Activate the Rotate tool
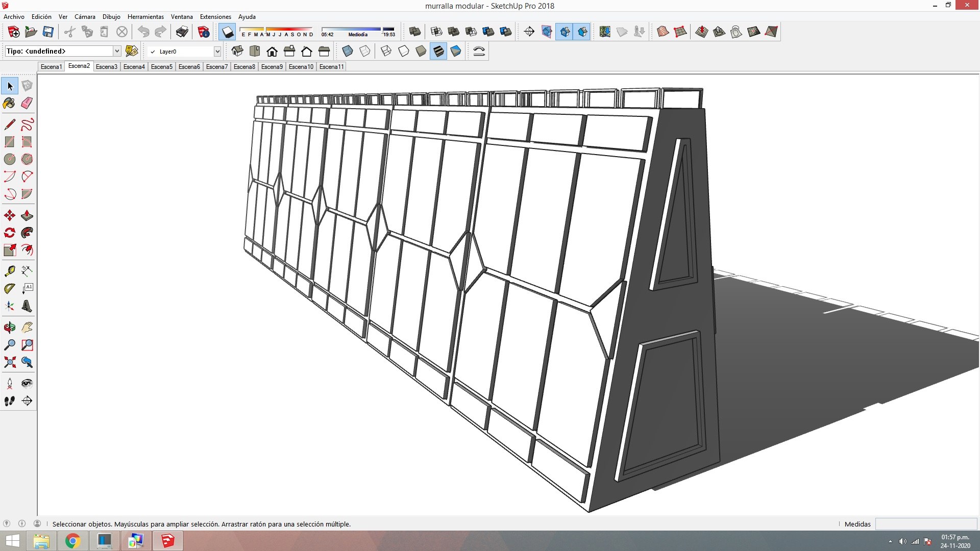 [10, 233]
